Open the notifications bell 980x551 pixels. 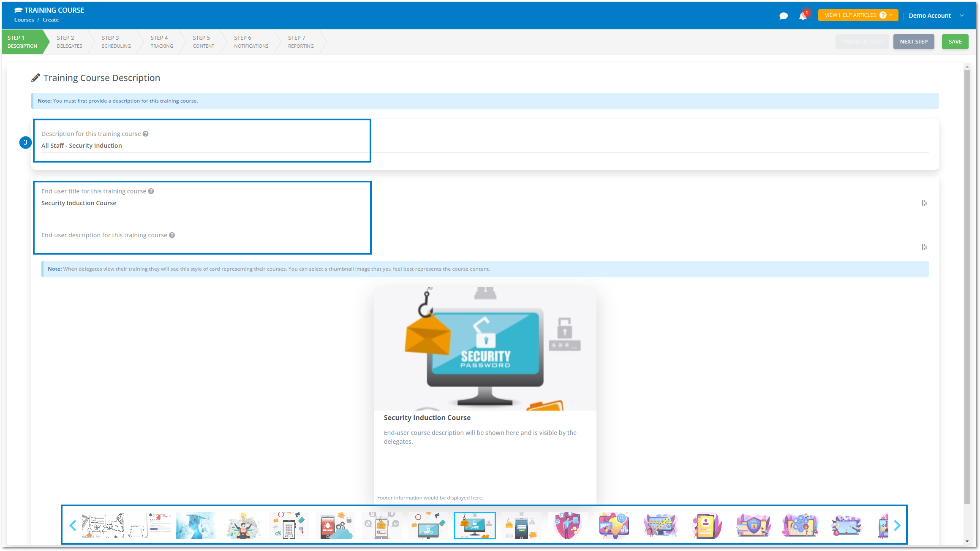[x=803, y=16]
